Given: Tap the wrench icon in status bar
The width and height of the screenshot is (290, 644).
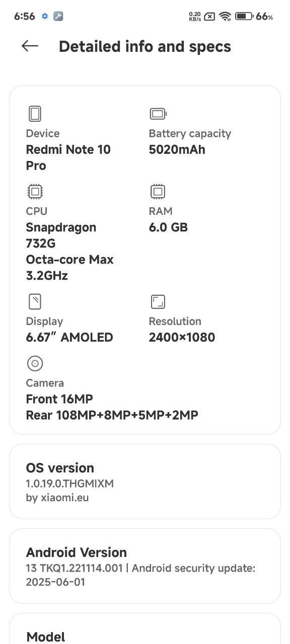Looking at the screenshot, I should 58,16.
